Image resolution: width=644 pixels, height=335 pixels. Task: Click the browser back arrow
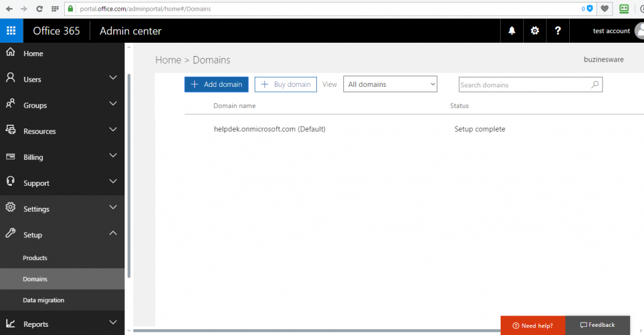click(9, 9)
